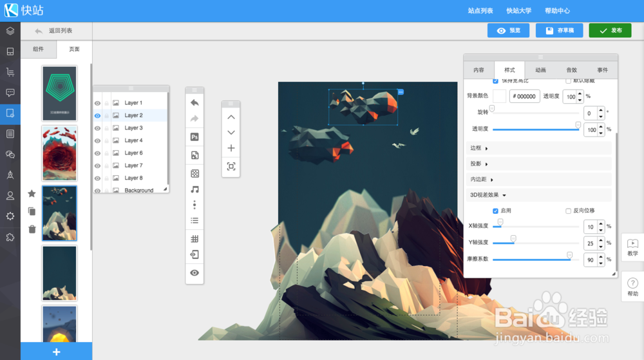Screen dimensions: 644x360
Task: Increase the Y轴强度 value stepper
Action: 601,241
